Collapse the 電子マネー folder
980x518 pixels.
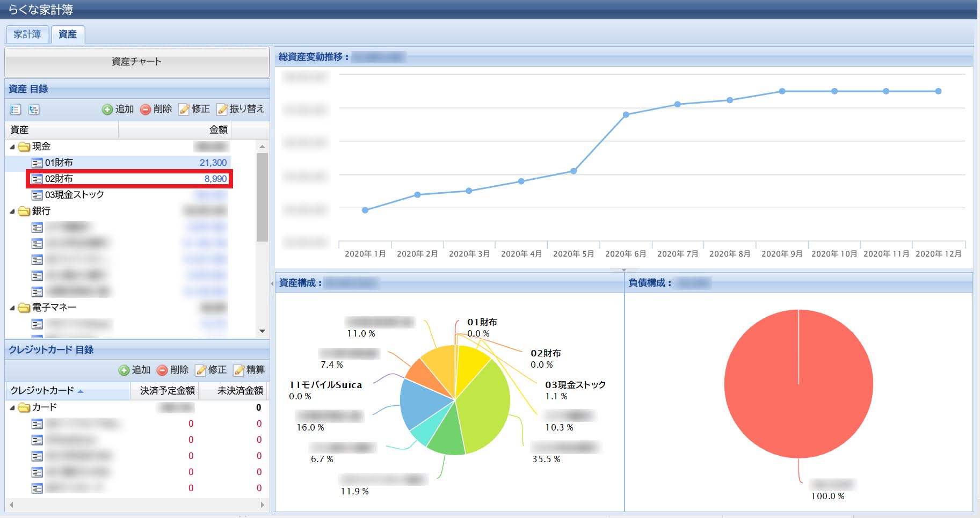click(x=12, y=308)
